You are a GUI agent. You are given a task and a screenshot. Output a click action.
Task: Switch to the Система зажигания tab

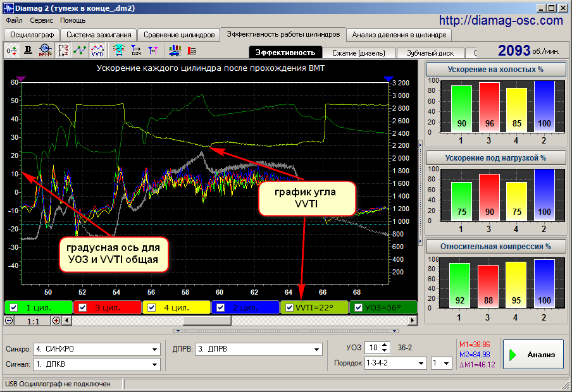pos(99,35)
